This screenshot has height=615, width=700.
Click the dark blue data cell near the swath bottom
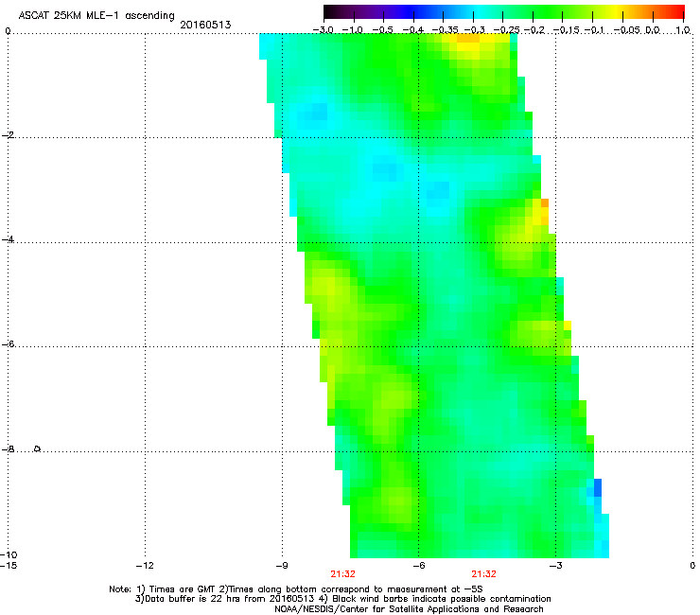(x=598, y=487)
